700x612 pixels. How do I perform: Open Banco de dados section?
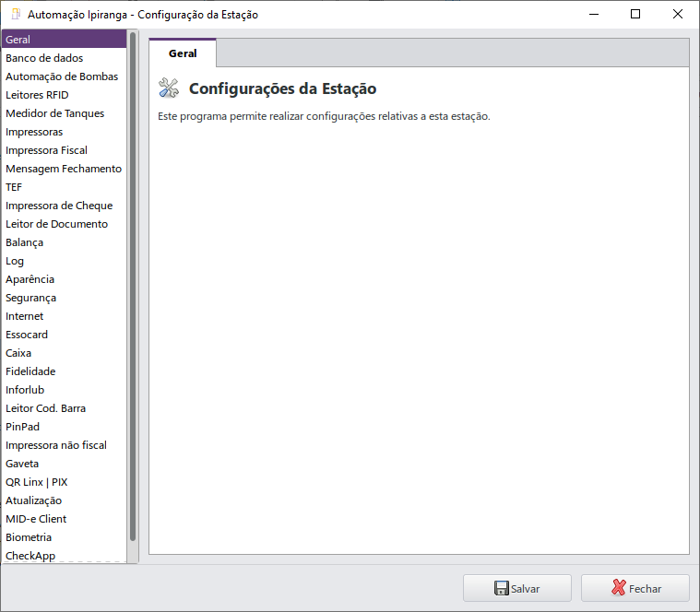pos(65,58)
